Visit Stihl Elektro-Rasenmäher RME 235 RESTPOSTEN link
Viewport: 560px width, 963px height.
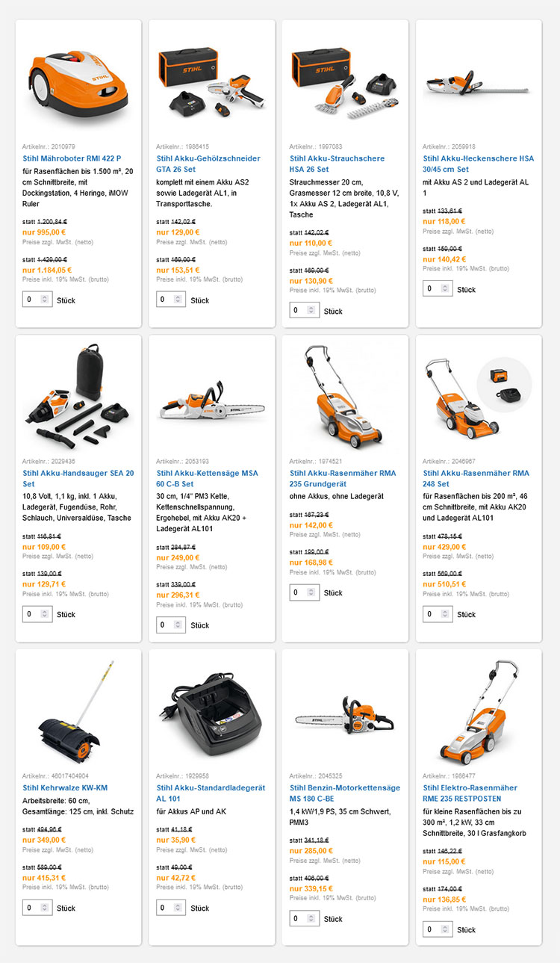[470, 793]
